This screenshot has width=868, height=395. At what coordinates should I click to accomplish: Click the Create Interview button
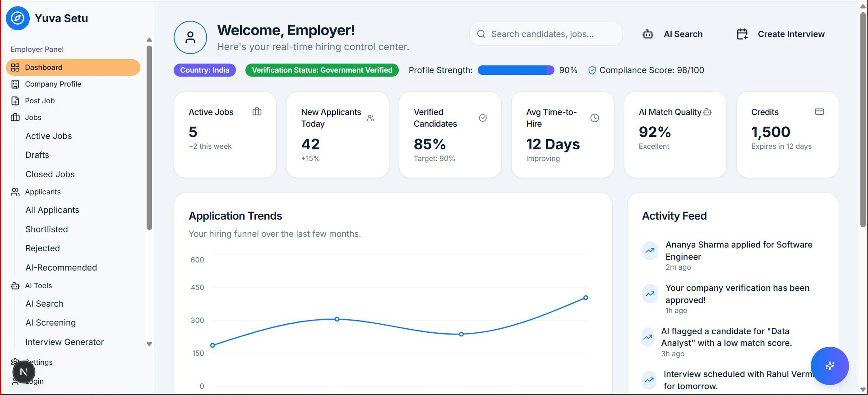[x=781, y=34]
